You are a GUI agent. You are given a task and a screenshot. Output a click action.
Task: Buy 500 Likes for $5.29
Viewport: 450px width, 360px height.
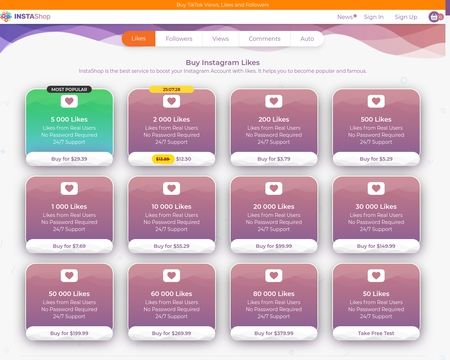click(x=376, y=159)
